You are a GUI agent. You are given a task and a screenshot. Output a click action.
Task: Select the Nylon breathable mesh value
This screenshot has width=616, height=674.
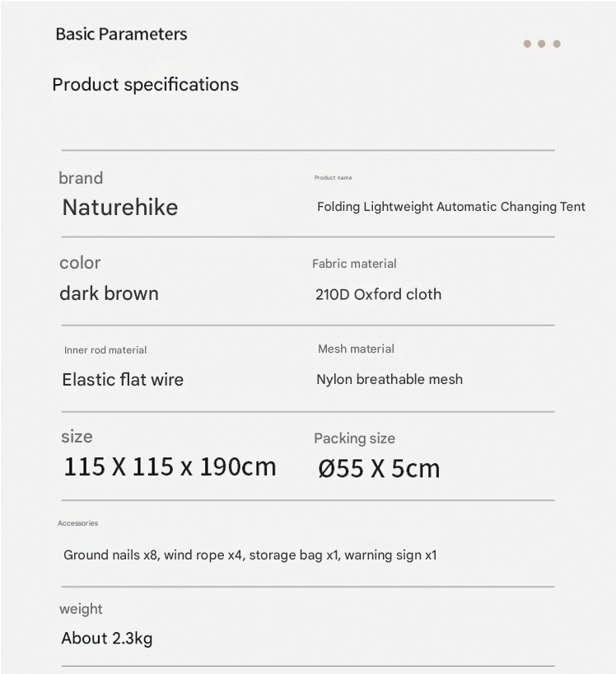[x=390, y=380]
